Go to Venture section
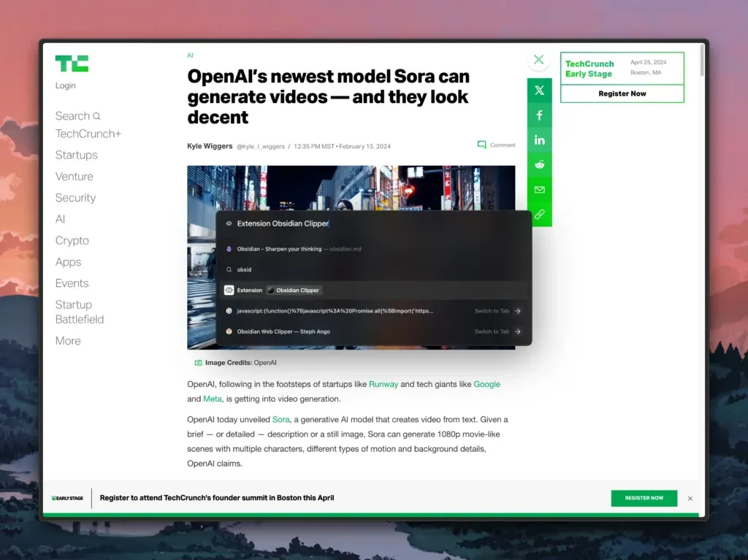This screenshot has width=748, height=560. coord(74,177)
